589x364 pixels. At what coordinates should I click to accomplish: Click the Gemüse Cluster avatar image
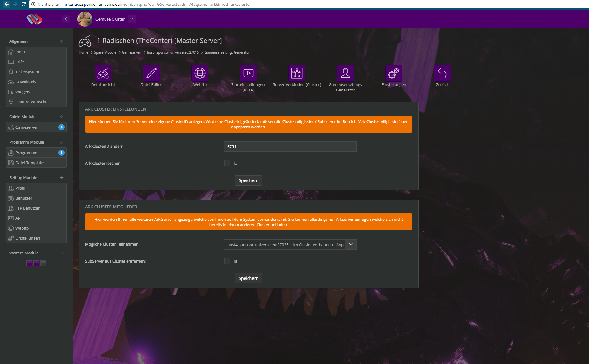click(x=85, y=19)
